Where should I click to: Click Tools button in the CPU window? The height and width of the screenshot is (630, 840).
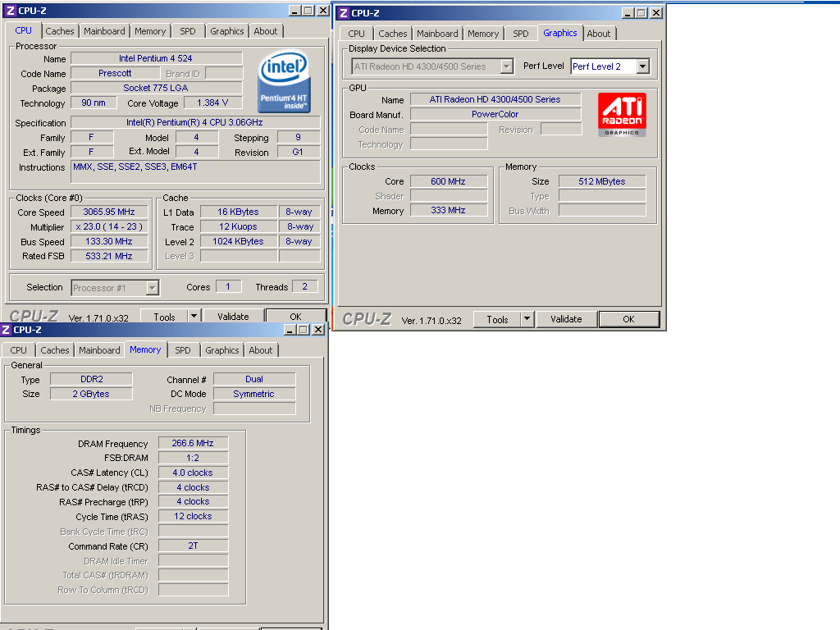(x=164, y=316)
